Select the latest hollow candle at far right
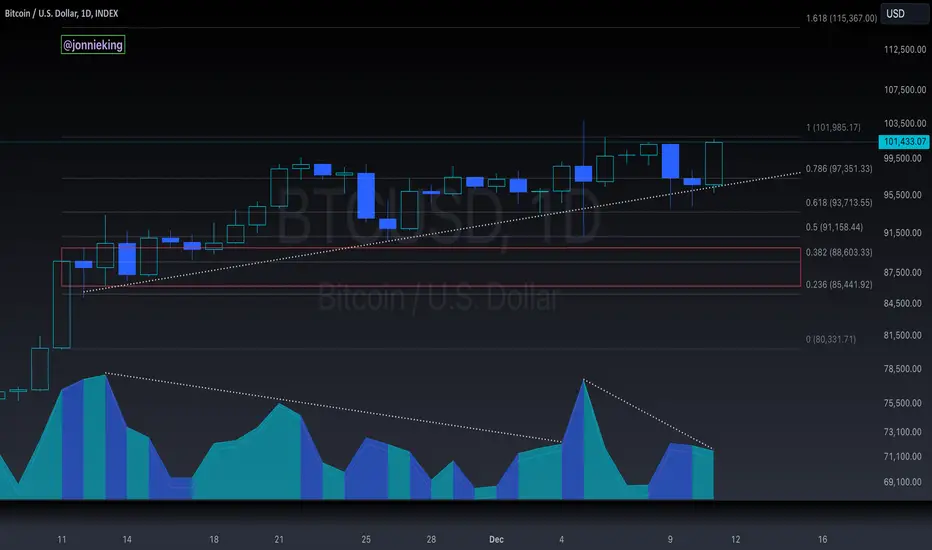 point(714,164)
